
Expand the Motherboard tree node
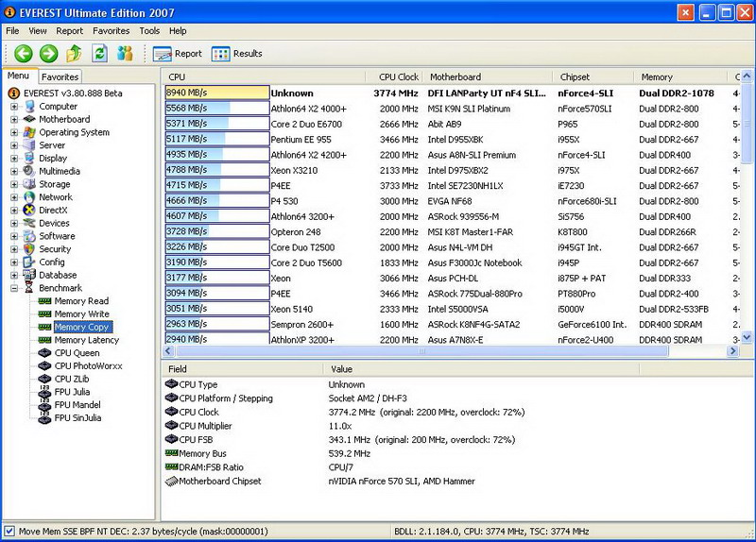click(14, 119)
